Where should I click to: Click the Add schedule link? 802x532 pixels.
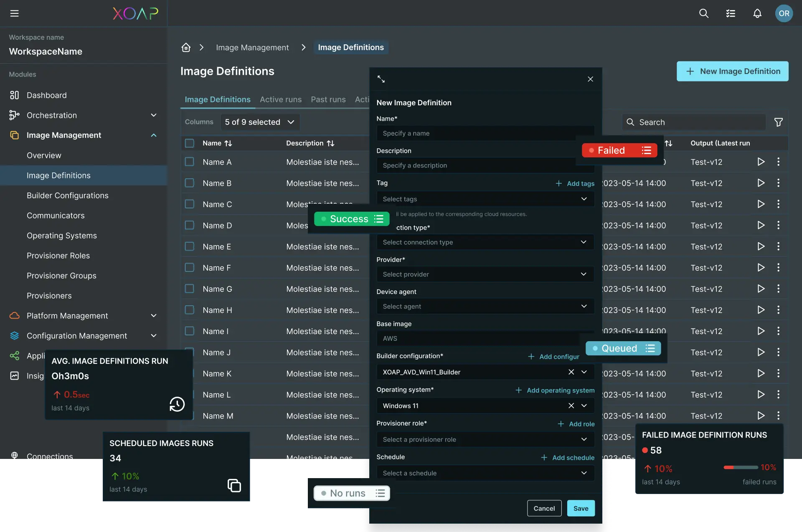pyautogui.click(x=568, y=458)
